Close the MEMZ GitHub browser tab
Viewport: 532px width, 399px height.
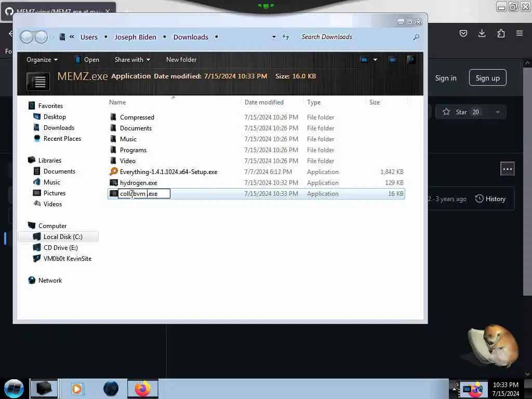pos(108,11)
